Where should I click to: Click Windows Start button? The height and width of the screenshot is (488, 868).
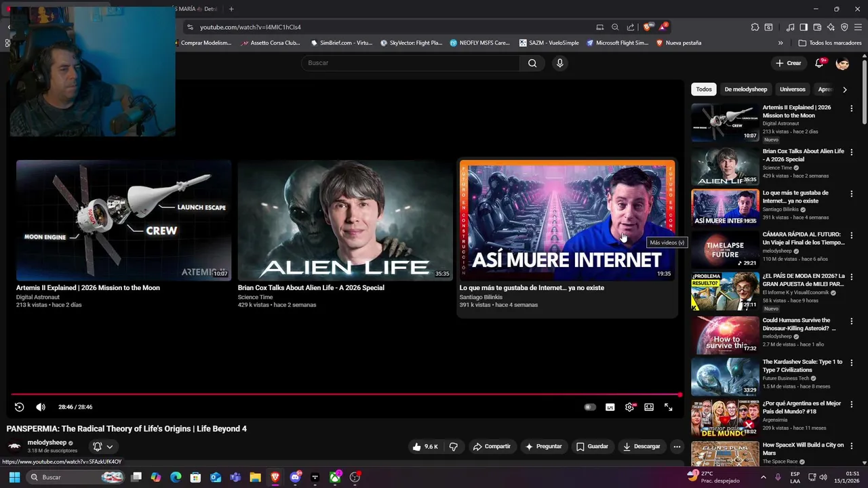click(x=14, y=477)
